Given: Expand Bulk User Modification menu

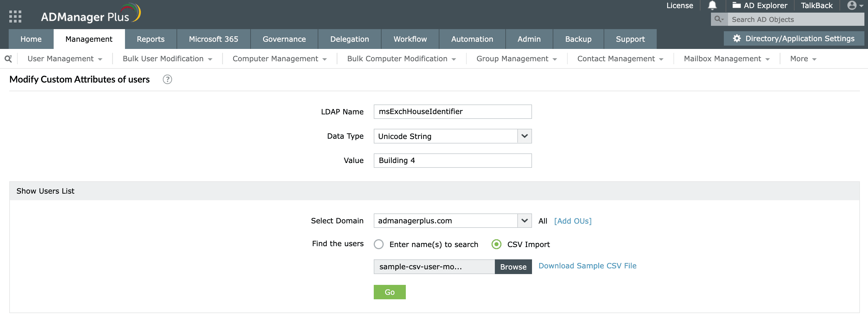Looking at the screenshot, I should point(168,59).
